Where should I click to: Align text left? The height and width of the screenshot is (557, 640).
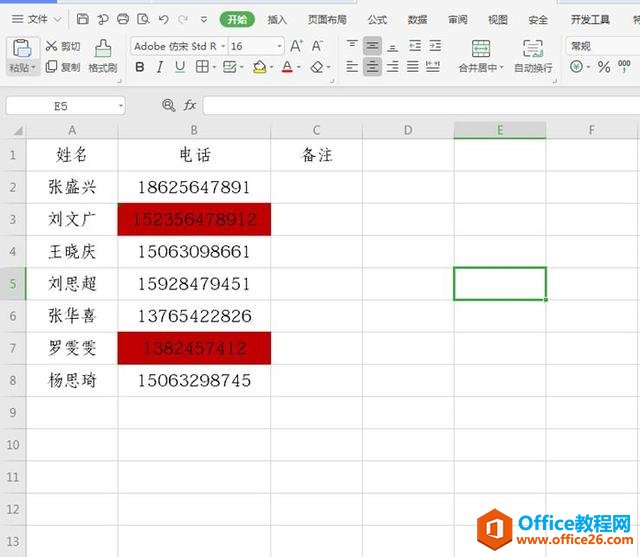tap(352, 67)
